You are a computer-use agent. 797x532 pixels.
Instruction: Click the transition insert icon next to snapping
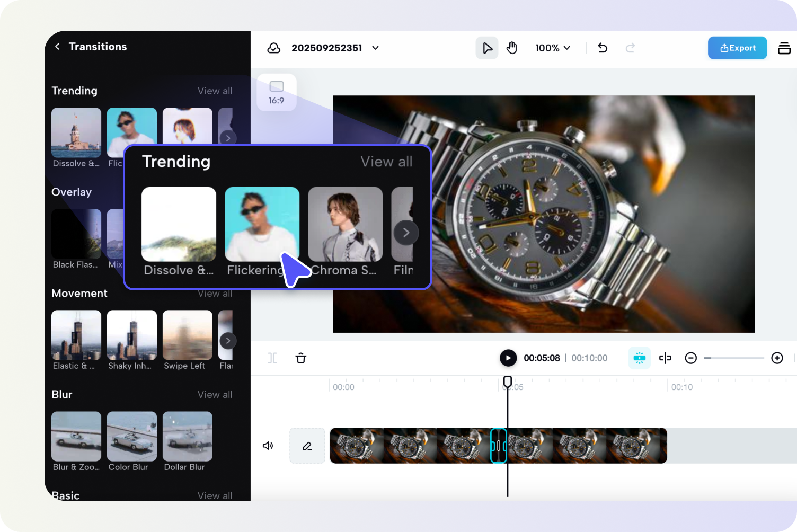pyautogui.click(x=665, y=358)
